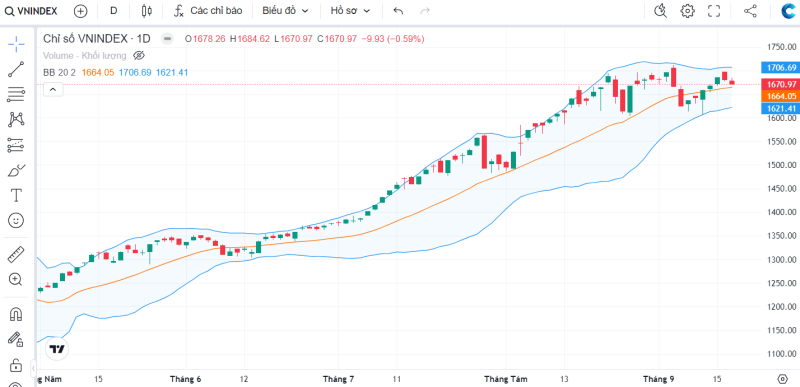Select the Volume - Khối lượng legend
The image size is (800, 387).
(84, 56)
